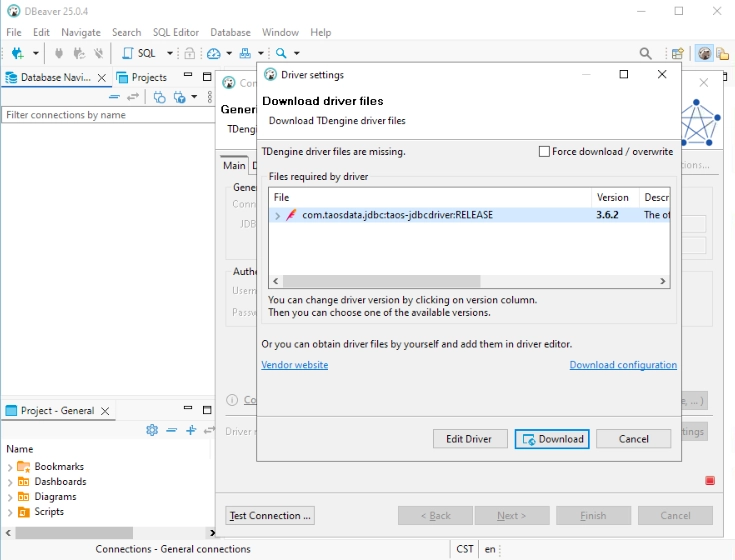The height and width of the screenshot is (560, 735).
Task: Click the Edit Driver button
Action: [470, 439]
